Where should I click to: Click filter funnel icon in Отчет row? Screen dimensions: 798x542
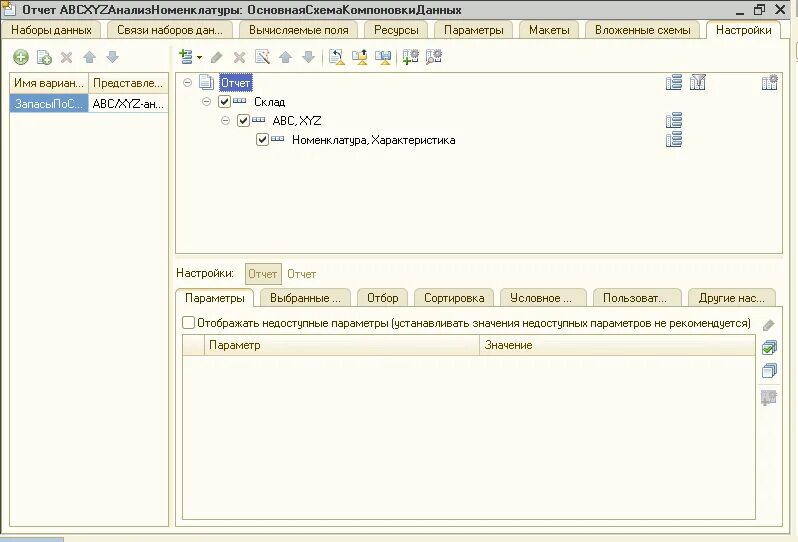point(698,82)
